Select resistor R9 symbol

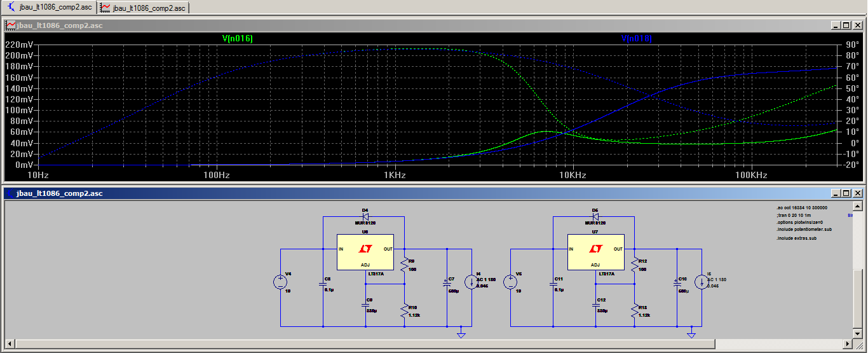(404, 263)
